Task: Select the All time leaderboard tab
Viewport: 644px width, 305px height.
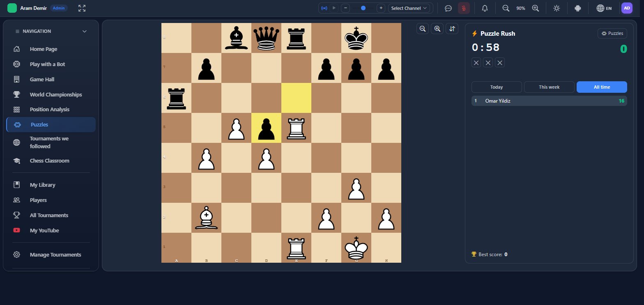Action: 602,87
